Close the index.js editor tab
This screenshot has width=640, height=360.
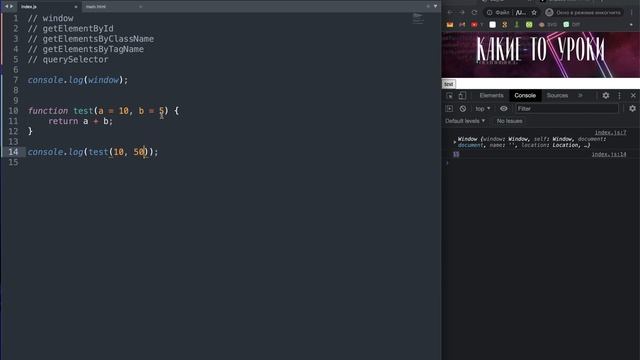[76, 7]
